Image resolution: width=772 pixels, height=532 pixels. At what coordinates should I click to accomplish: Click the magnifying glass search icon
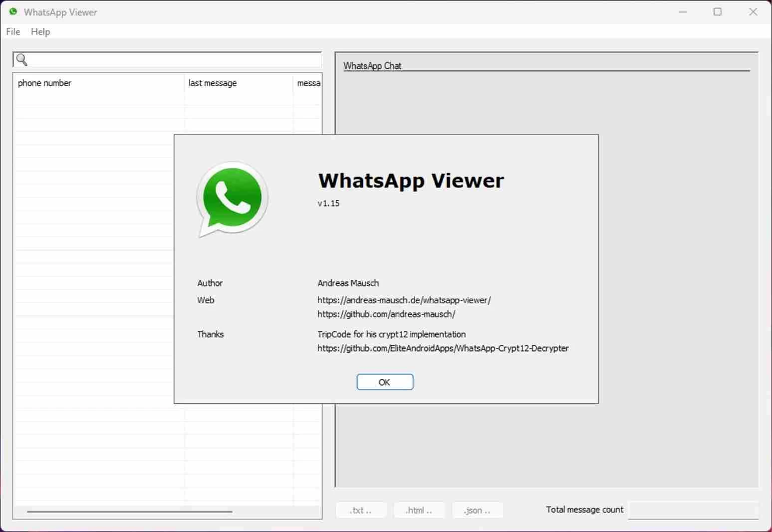pyautogui.click(x=21, y=60)
